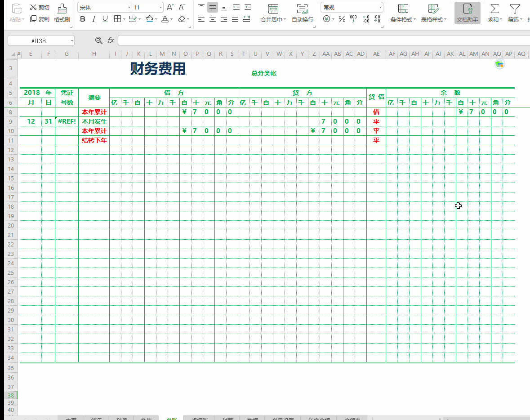Click the Paste (粘贴) clipboard icon
This screenshot has width=530, height=420.
click(17, 9)
